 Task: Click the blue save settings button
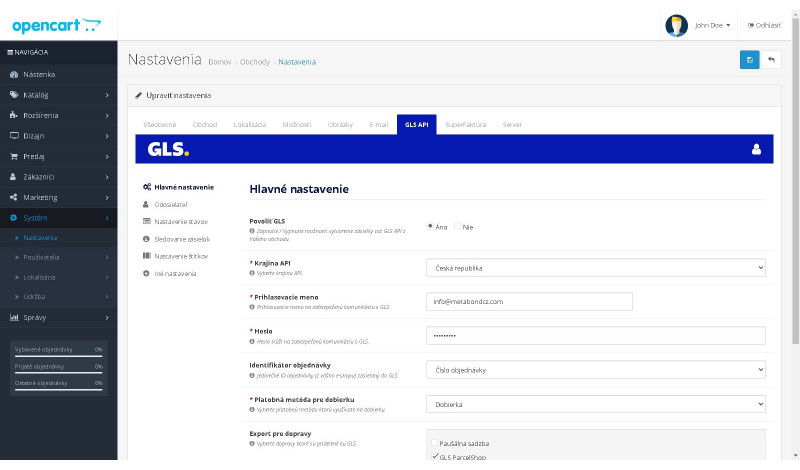[749, 60]
